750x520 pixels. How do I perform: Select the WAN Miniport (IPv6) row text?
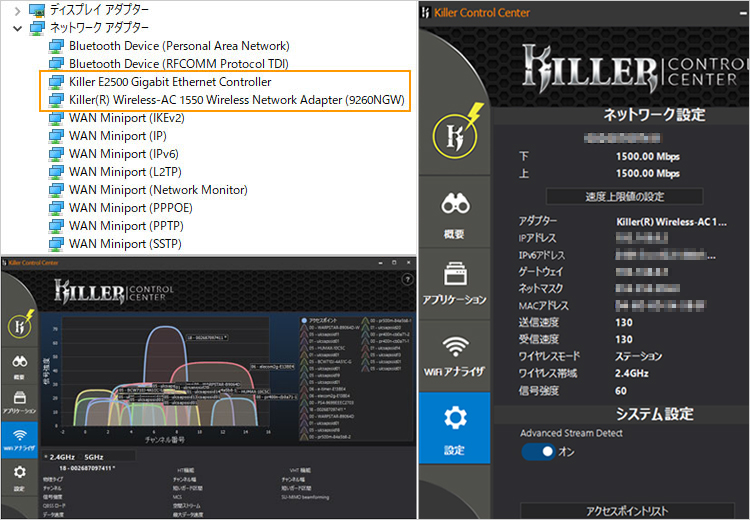(124, 154)
